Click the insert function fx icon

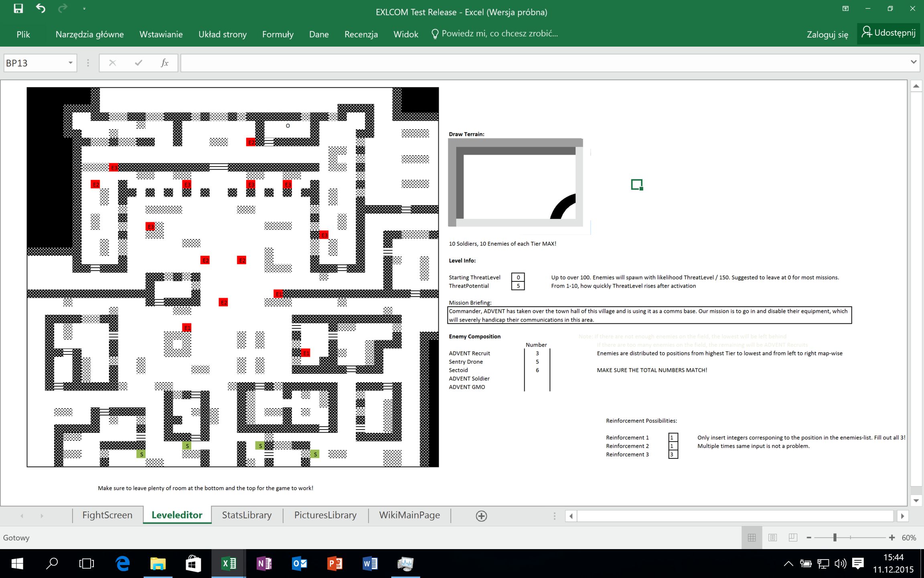click(164, 63)
